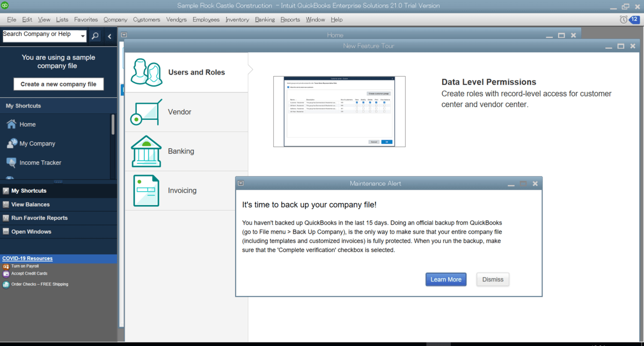The image size is (644, 346).
Task: Click the shortcuts list scrollbar
Action: pos(113,124)
